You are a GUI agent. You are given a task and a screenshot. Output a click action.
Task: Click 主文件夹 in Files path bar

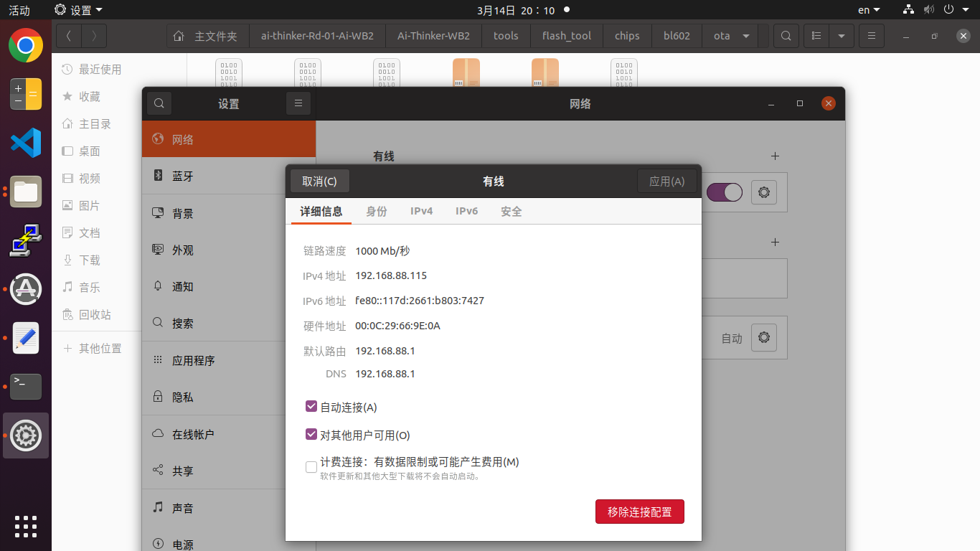point(208,36)
